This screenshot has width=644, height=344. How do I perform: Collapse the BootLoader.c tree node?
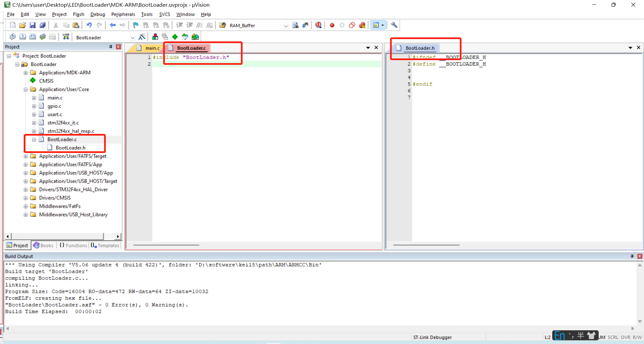(34, 139)
